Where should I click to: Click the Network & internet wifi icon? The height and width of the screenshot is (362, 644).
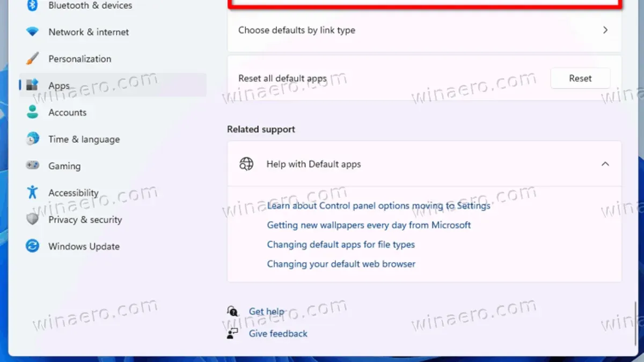point(33,32)
